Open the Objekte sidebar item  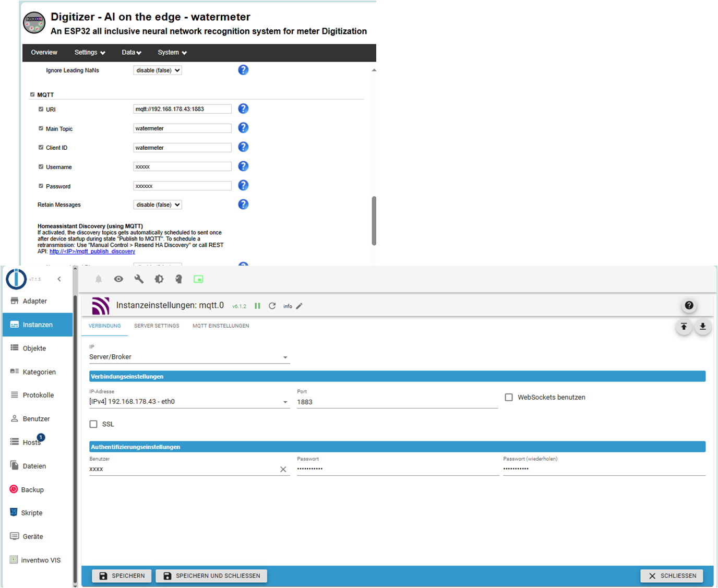click(34, 349)
